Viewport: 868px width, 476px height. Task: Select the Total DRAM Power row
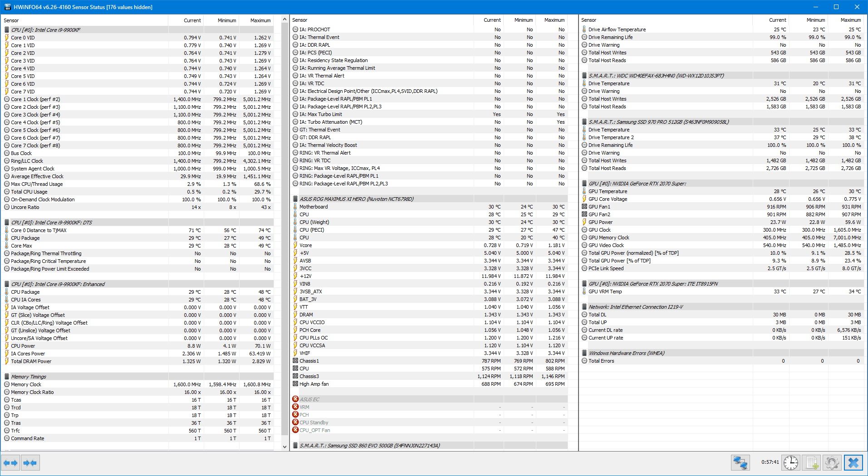pyautogui.click(x=139, y=361)
